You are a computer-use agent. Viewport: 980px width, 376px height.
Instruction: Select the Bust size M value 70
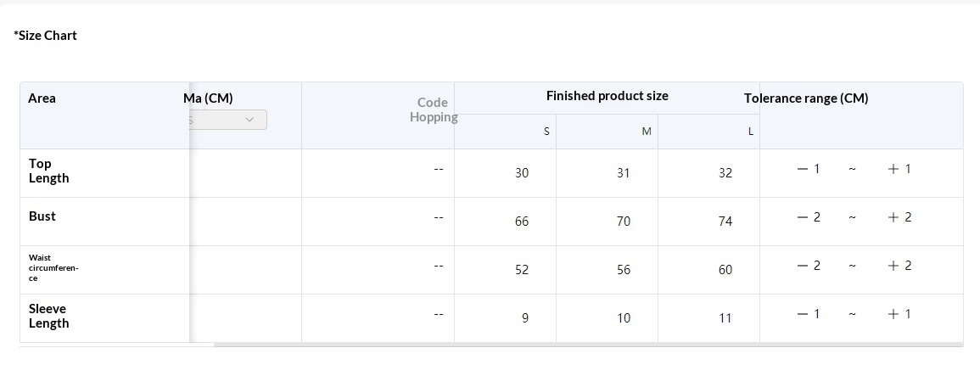(624, 222)
